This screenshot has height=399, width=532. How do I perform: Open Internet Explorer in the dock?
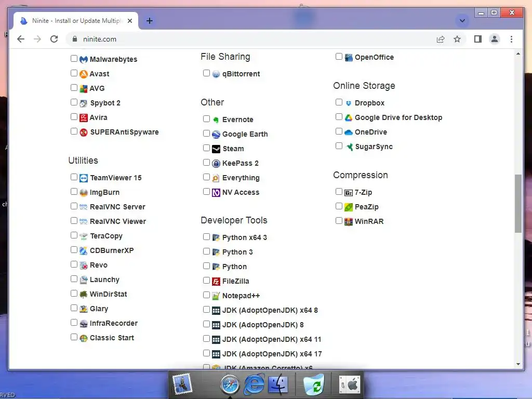click(254, 384)
